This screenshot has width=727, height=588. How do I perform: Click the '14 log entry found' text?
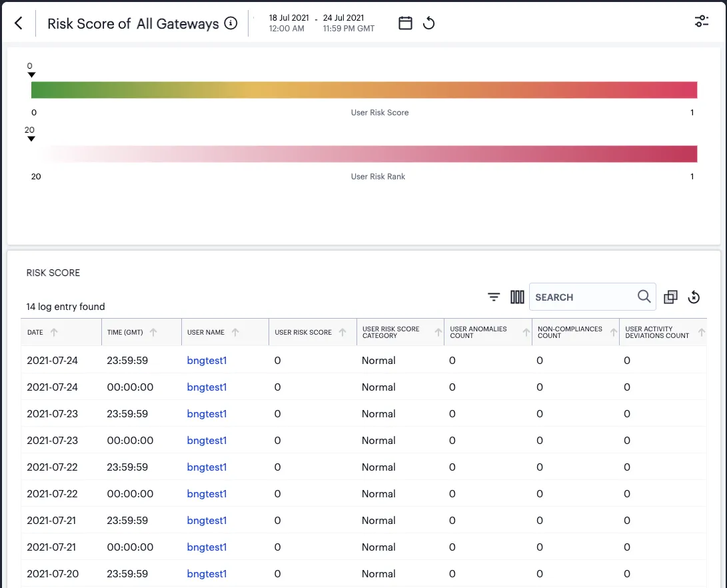65,307
